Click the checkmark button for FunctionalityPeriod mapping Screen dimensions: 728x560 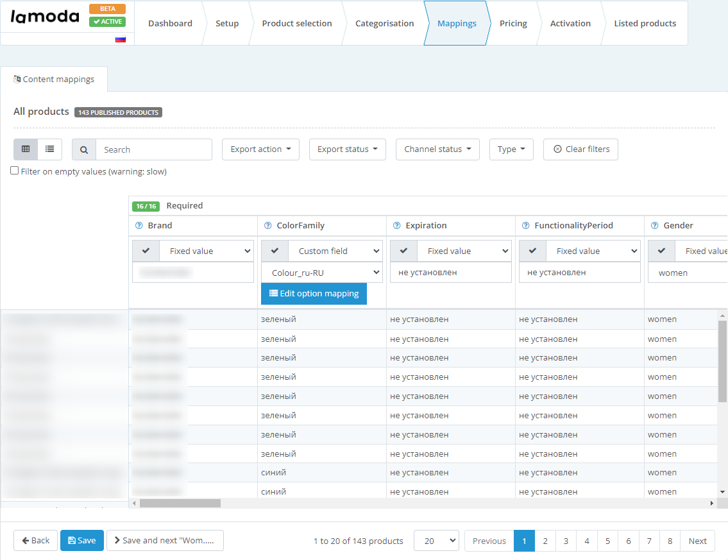click(532, 251)
